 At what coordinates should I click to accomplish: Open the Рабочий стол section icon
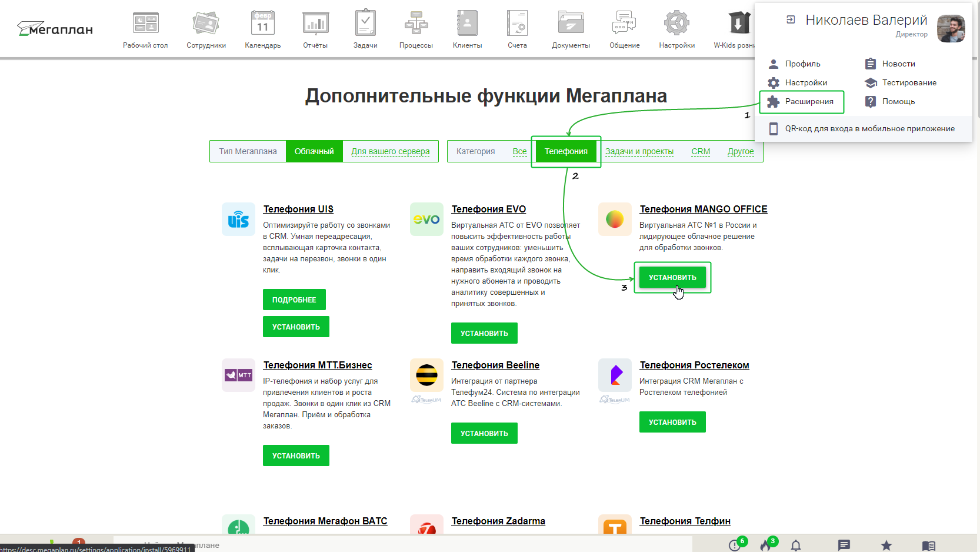click(x=145, y=24)
